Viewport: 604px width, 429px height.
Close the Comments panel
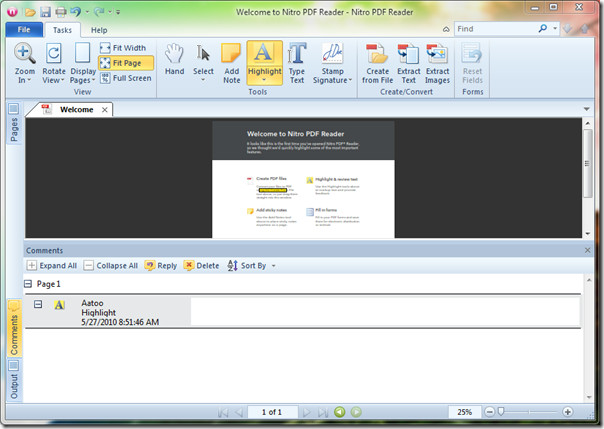(x=587, y=250)
